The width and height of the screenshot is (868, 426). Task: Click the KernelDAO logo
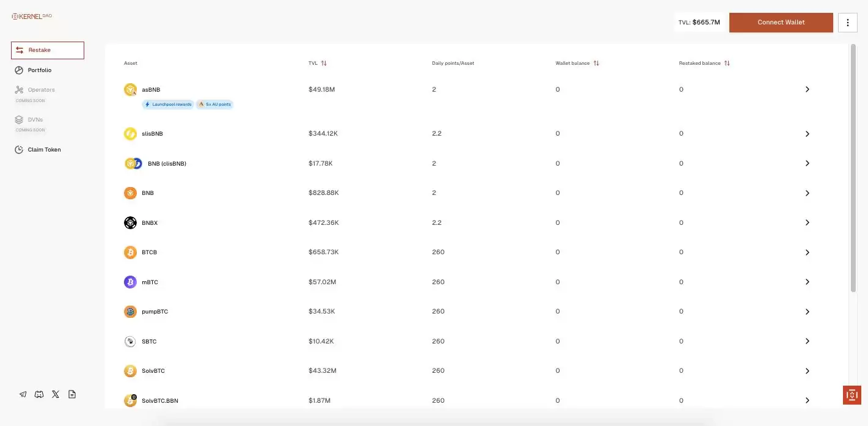32,17
